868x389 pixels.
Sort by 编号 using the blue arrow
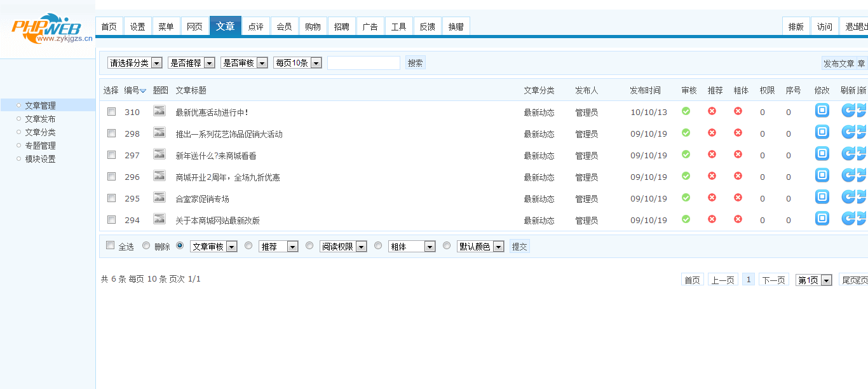[x=143, y=91]
